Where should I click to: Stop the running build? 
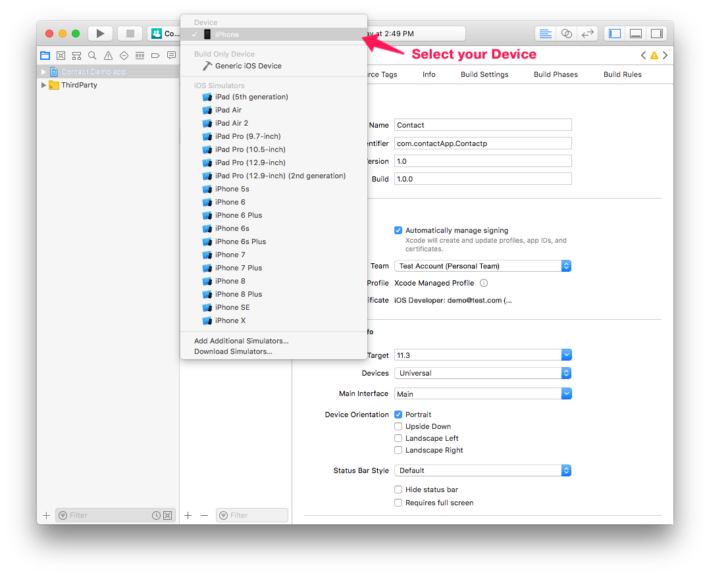130,34
